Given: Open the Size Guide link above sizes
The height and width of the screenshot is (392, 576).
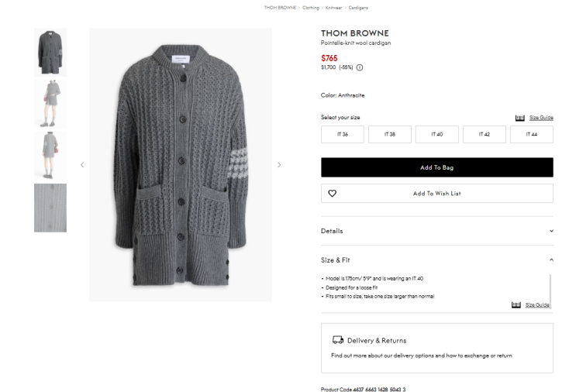Looking at the screenshot, I should coord(541,118).
